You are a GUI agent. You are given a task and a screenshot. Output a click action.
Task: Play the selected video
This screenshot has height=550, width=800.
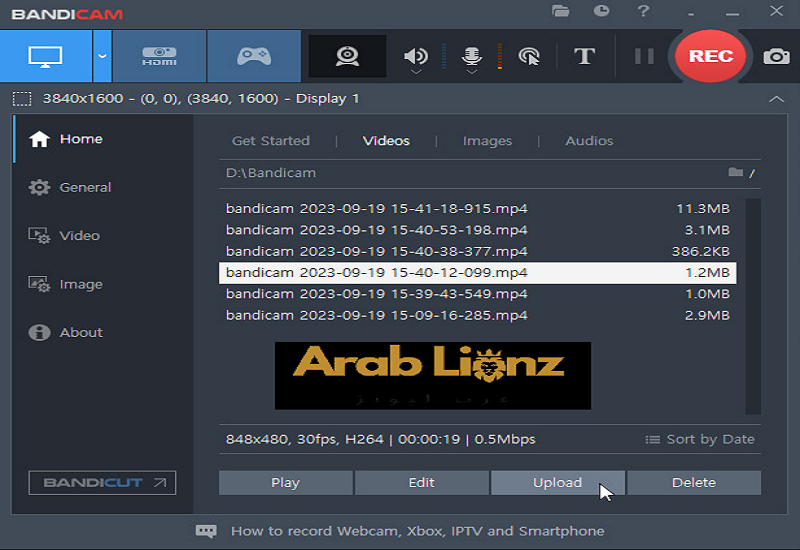(286, 483)
